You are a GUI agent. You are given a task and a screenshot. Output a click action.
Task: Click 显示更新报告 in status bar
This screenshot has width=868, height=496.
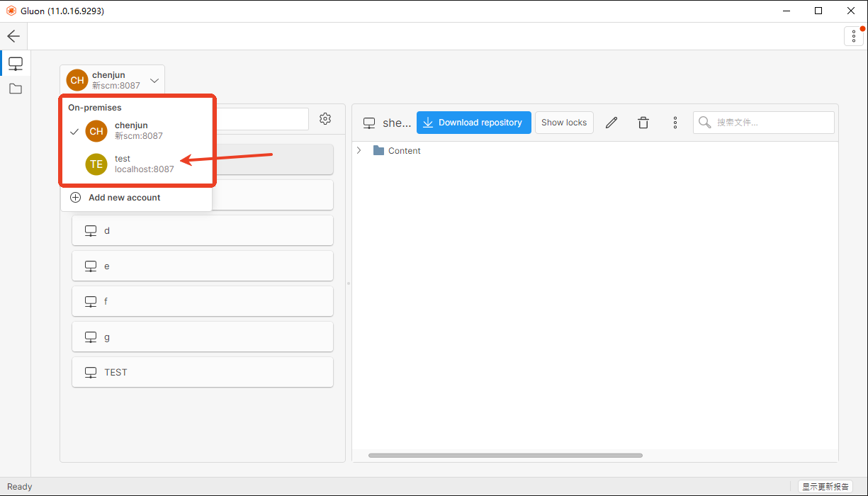coord(825,487)
